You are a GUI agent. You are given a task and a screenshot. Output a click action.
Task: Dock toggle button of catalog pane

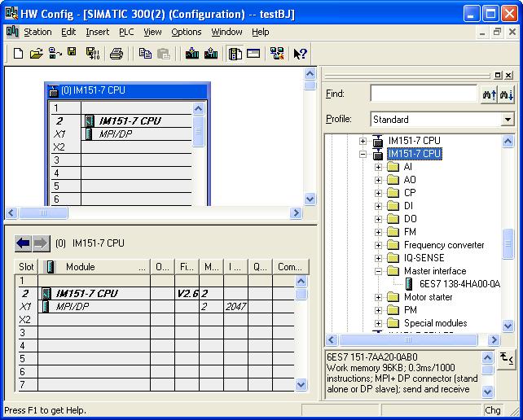click(x=498, y=76)
